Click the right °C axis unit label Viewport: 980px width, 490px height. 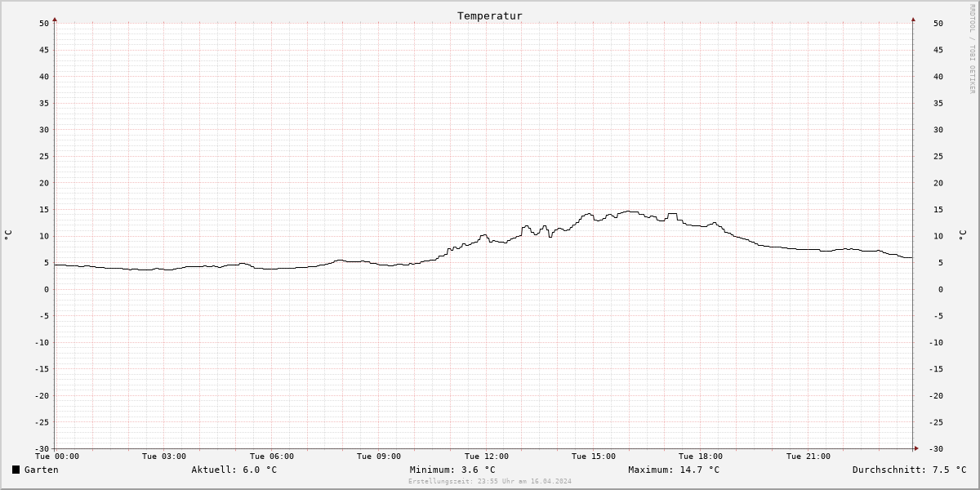[962, 235]
